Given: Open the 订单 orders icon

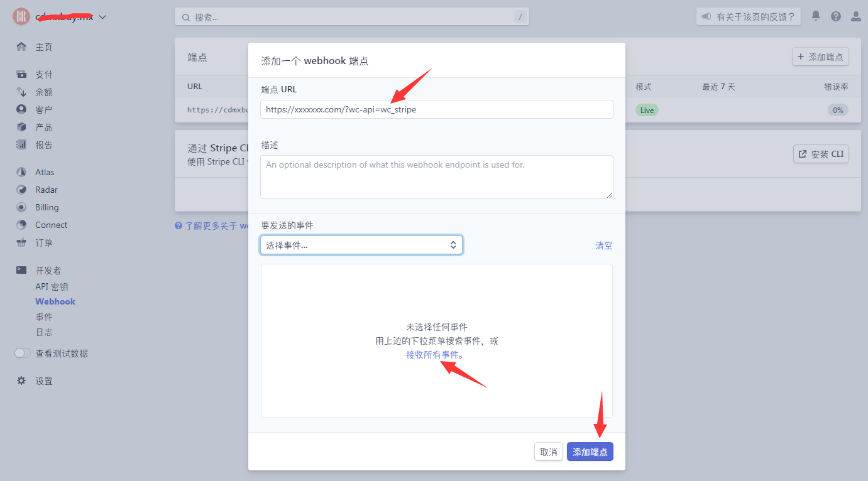Looking at the screenshot, I should [21, 242].
